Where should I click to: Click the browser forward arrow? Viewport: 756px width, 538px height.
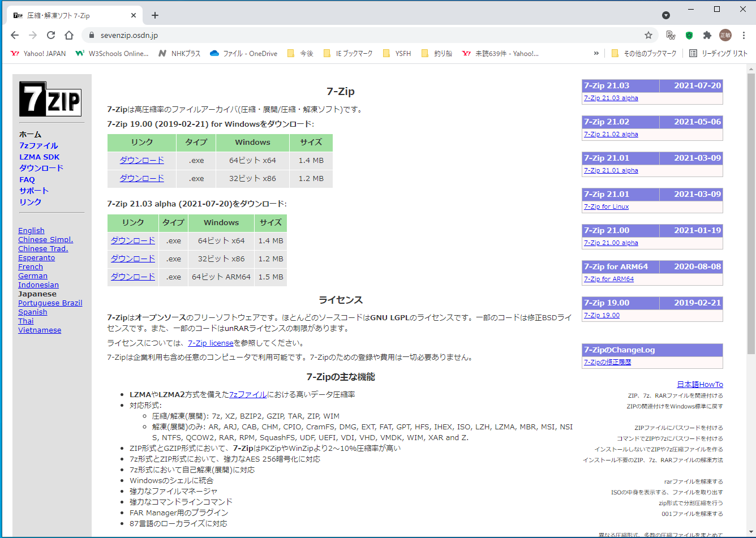click(x=33, y=35)
